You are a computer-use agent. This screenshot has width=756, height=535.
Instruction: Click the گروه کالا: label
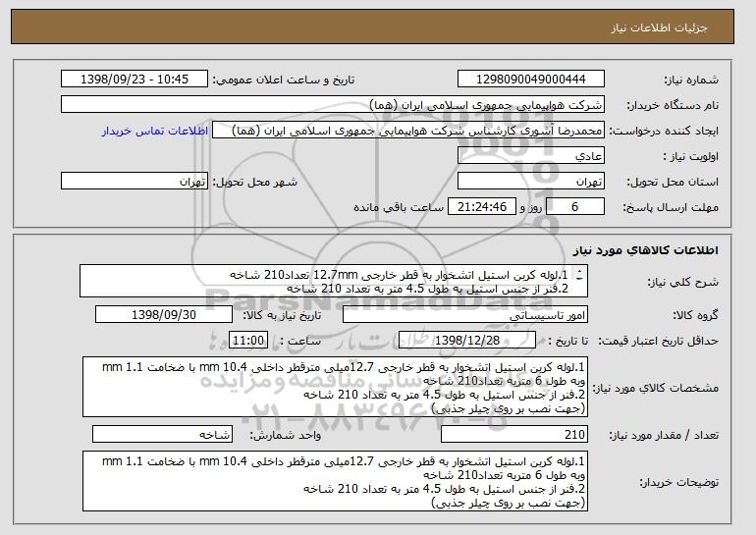click(x=695, y=315)
